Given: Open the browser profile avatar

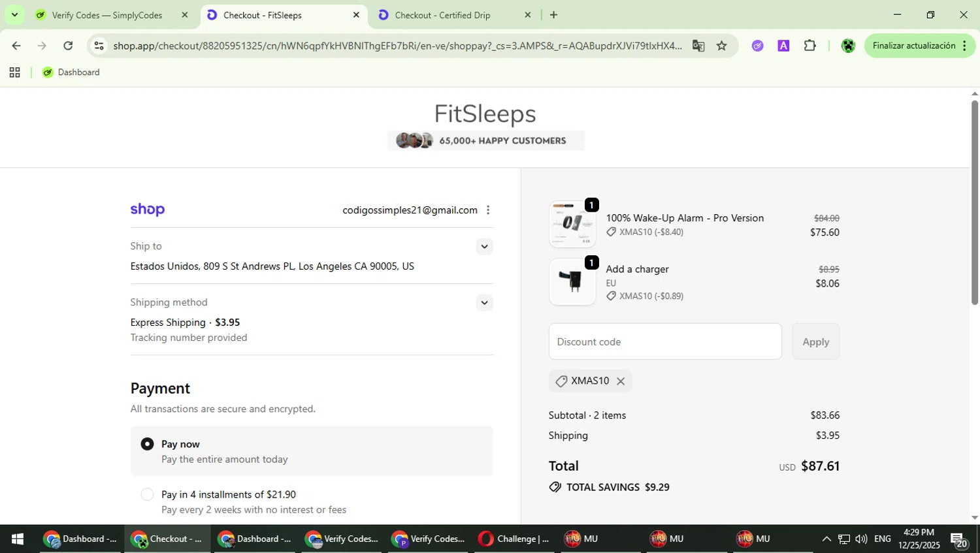Looking at the screenshot, I should tap(848, 46).
